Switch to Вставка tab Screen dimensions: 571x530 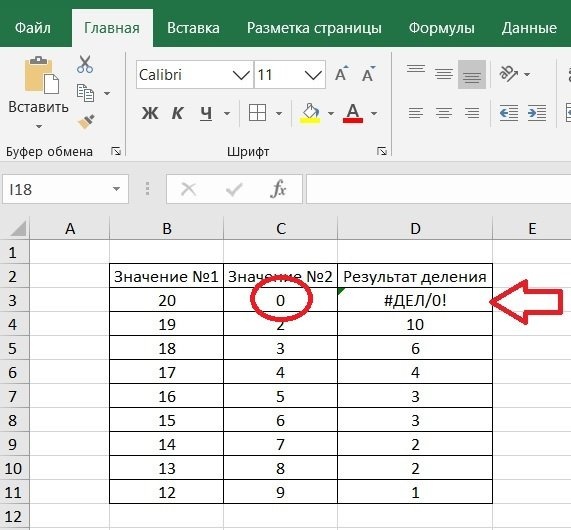193,28
